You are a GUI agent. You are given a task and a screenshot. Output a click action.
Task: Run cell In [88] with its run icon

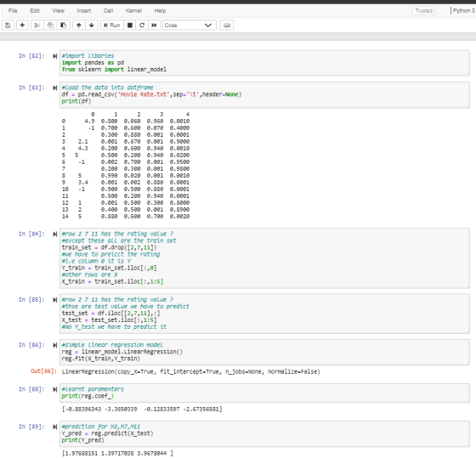click(55, 389)
